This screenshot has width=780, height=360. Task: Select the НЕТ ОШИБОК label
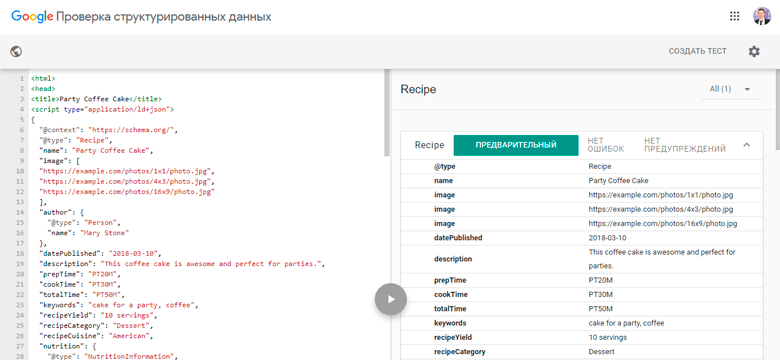[605, 145]
